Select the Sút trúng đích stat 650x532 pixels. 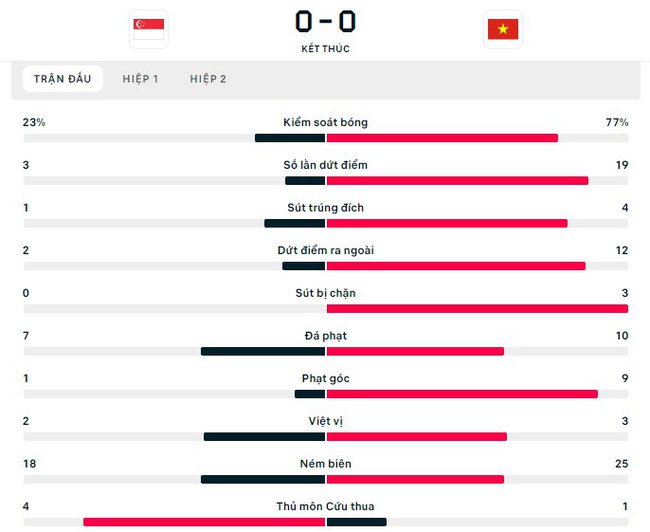click(325, 208)
